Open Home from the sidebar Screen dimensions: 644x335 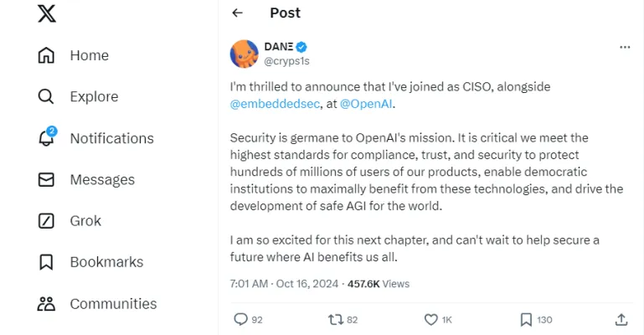click(x=89, y=55)
